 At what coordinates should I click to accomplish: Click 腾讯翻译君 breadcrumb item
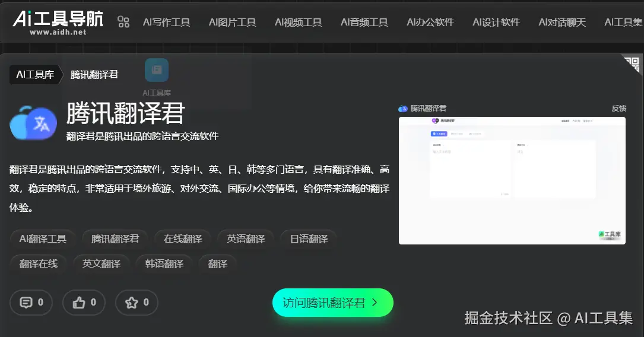94,75
